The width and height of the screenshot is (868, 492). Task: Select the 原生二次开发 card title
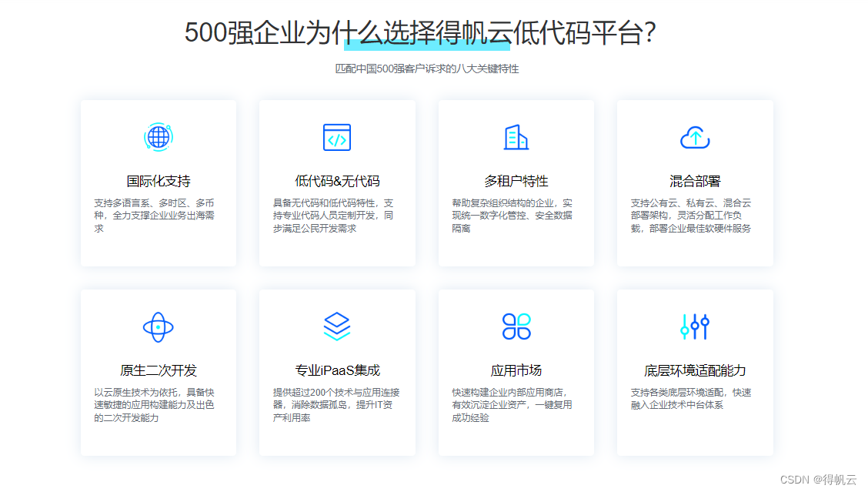(x=159, y=370)
